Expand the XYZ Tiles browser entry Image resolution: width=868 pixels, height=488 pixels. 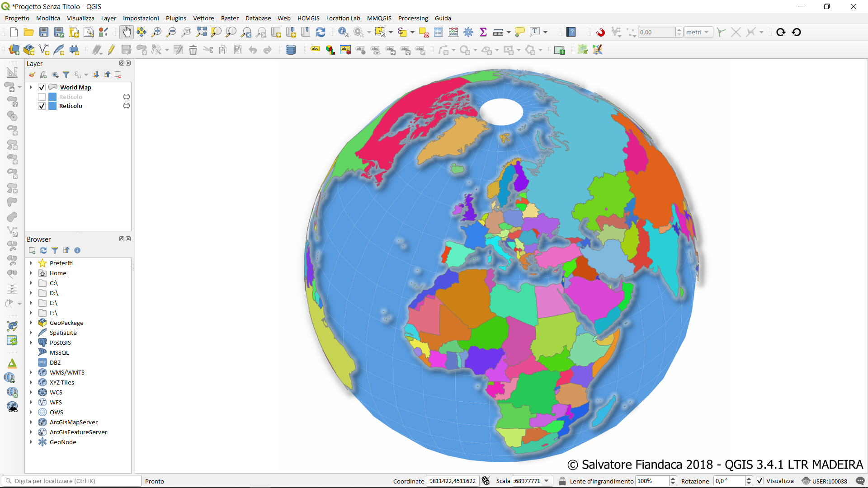[x=31, y=382]
